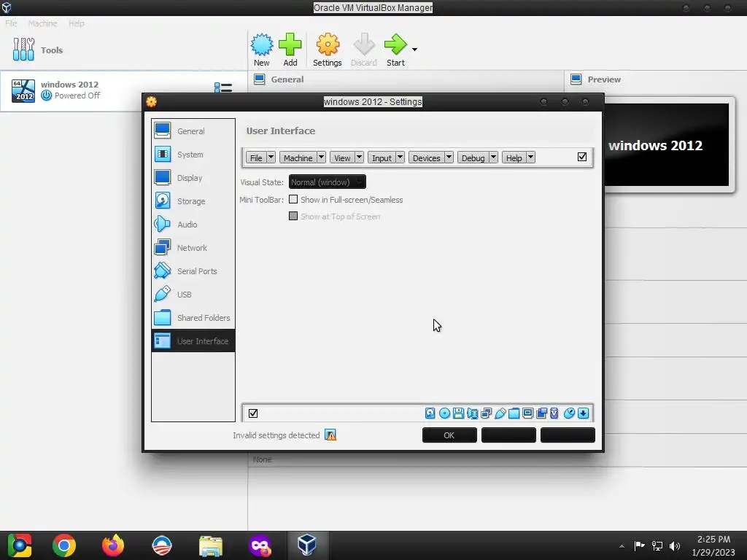The width and height of the screenshot is (747, 560).
Task: Open file manager from the taskbar
Action: [x=211, y=545]
